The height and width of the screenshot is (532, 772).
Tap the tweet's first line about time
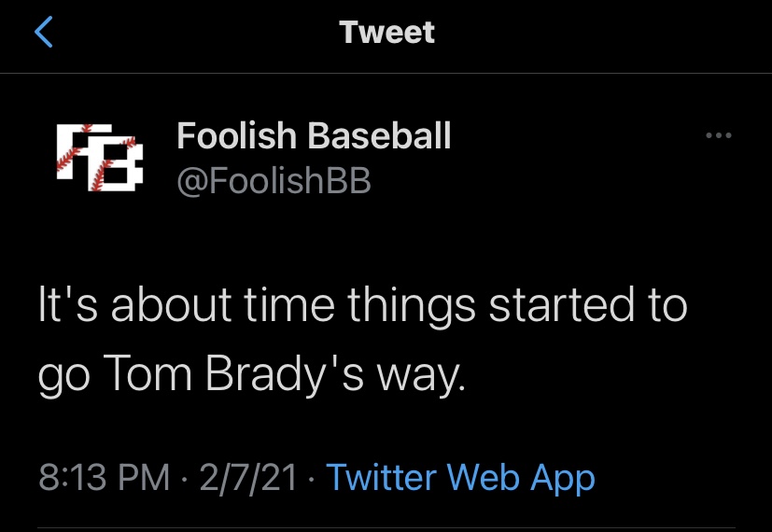point(362,307)
